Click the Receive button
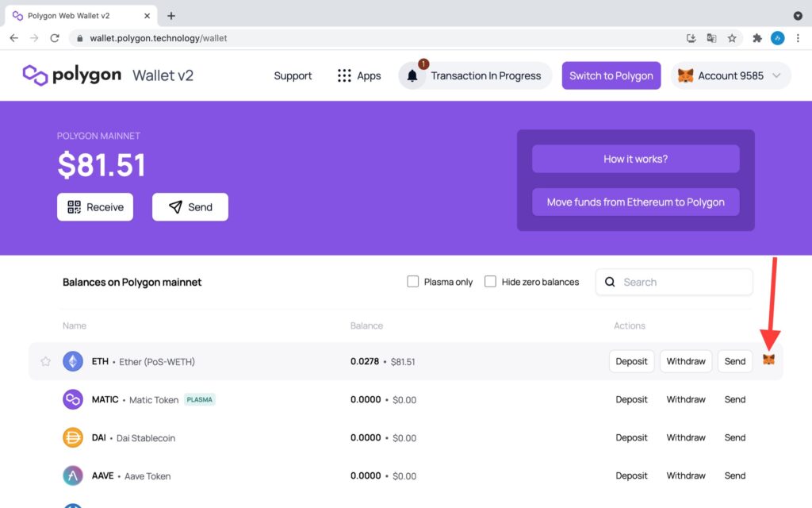This screenshot has height=508, width=812. [x=95, y=207]
